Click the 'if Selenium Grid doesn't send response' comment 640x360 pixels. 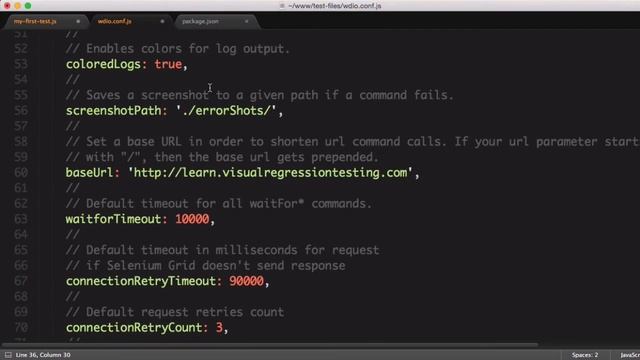coord(205,266)
